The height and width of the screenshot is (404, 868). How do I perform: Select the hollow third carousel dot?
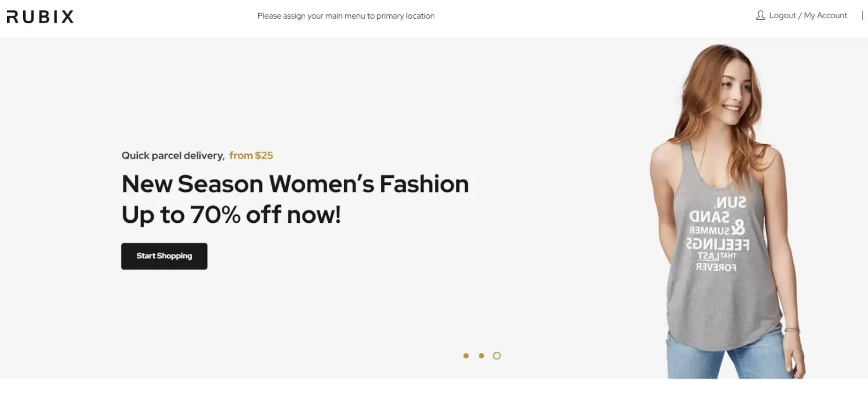click(497, 356)
